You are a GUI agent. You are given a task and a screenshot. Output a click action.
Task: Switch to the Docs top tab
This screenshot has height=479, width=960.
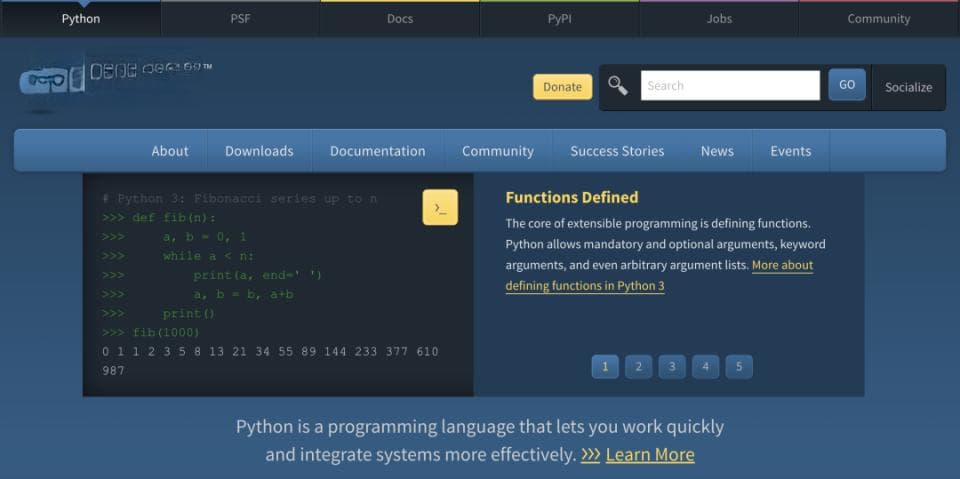coord(400,18)
